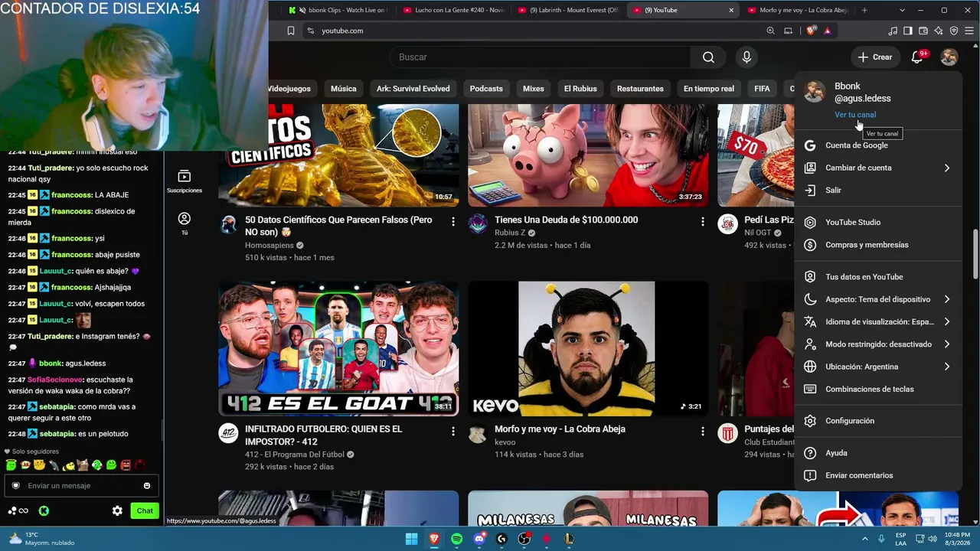The height and width of the screenshot is (551, 980).
Task: Open the Brave Wallet icon
Action: tap(923, 31)
